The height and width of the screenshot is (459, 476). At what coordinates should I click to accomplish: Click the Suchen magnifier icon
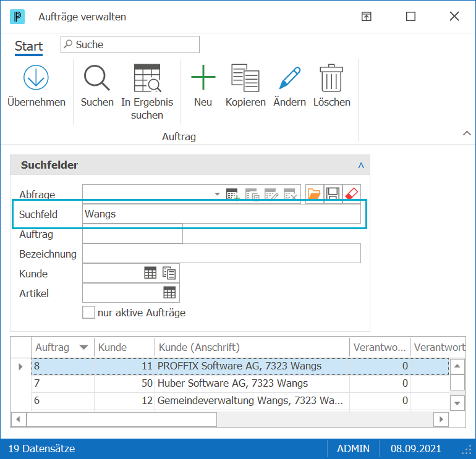[x=97, y=78]
